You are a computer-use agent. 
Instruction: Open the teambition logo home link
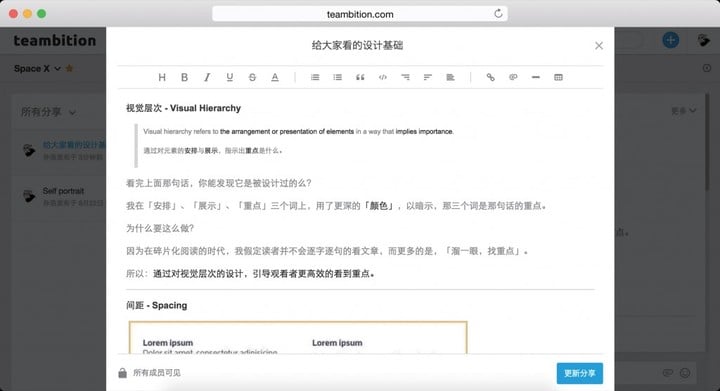coord(55,40)
